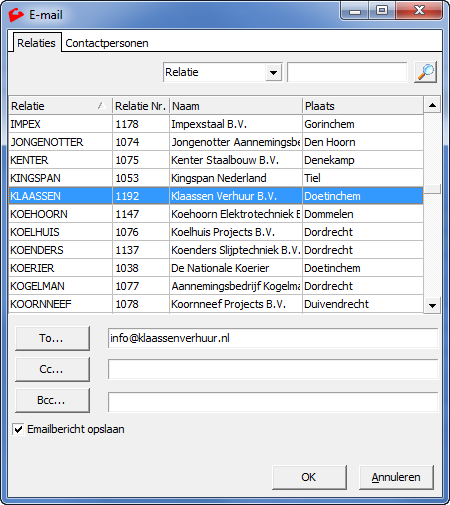Screen dimensions: 450x505
Task: Click the place Duivendrecht
Action: tap(336, 304)
